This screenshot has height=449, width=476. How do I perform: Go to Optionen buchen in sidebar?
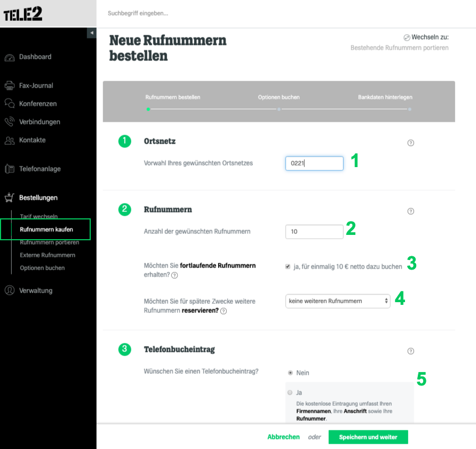(x=42, y=268)
